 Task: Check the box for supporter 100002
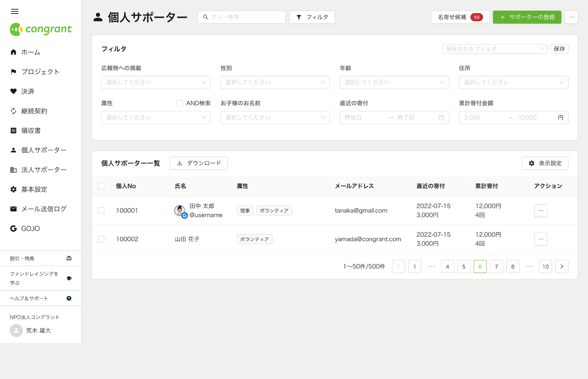tap(101, 239)
